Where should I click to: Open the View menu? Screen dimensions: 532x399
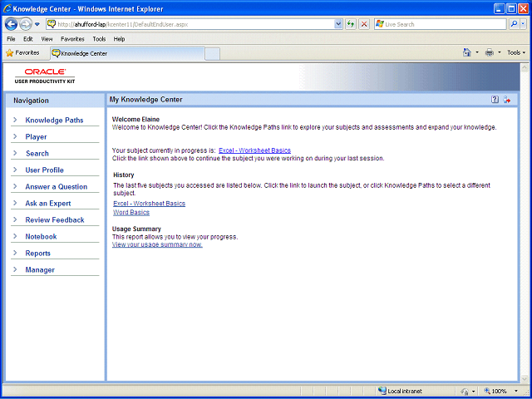[47, 39]
